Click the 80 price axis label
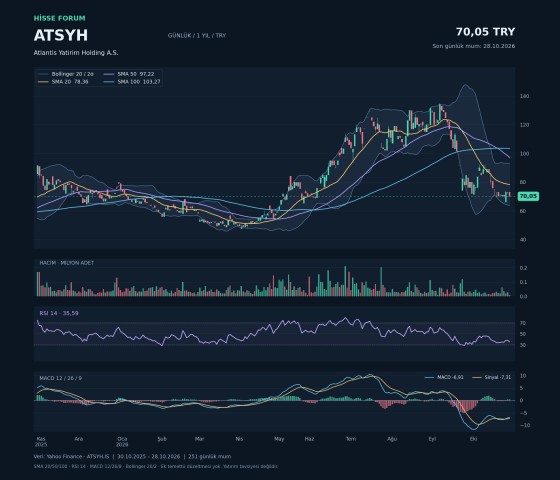 click(523, 182)
